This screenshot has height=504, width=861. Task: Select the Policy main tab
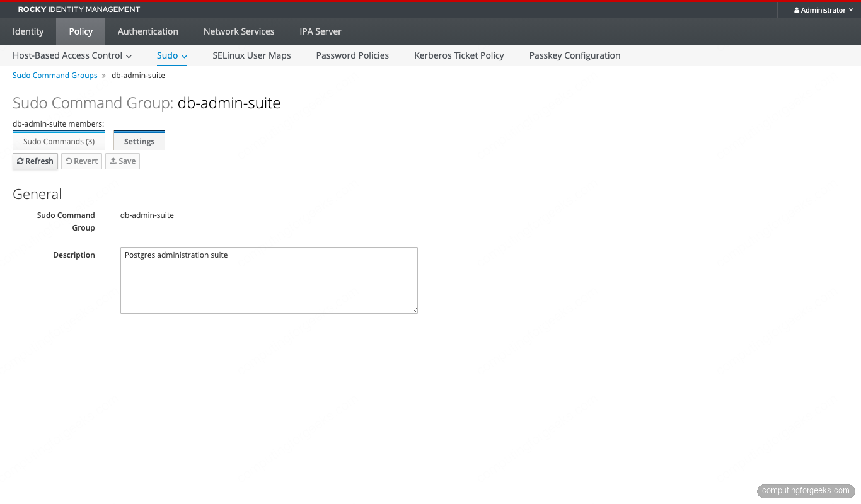[x=81, y=31]
